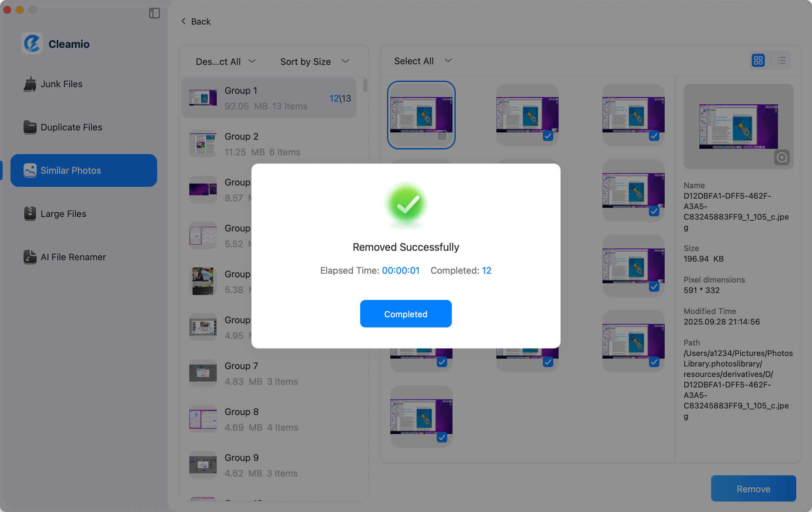Go Back to the previous screen
Image resolution: width=812 pixels, height=512 pixels.
point(195,21)
